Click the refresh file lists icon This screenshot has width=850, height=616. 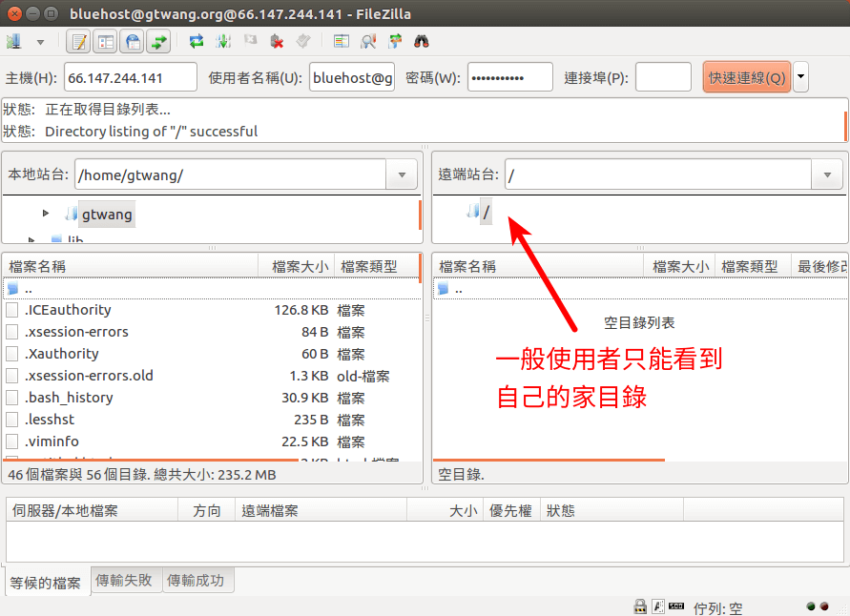click(x=197, y=42)
